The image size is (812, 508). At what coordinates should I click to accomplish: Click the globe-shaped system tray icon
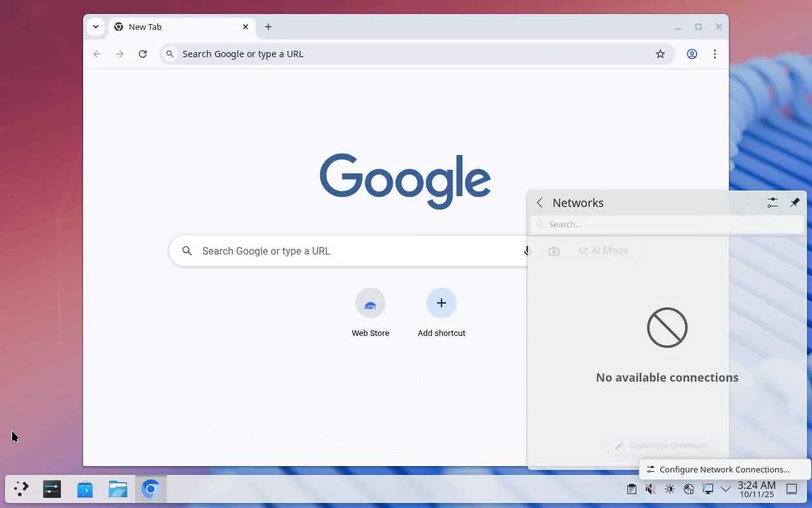[689, 489]
